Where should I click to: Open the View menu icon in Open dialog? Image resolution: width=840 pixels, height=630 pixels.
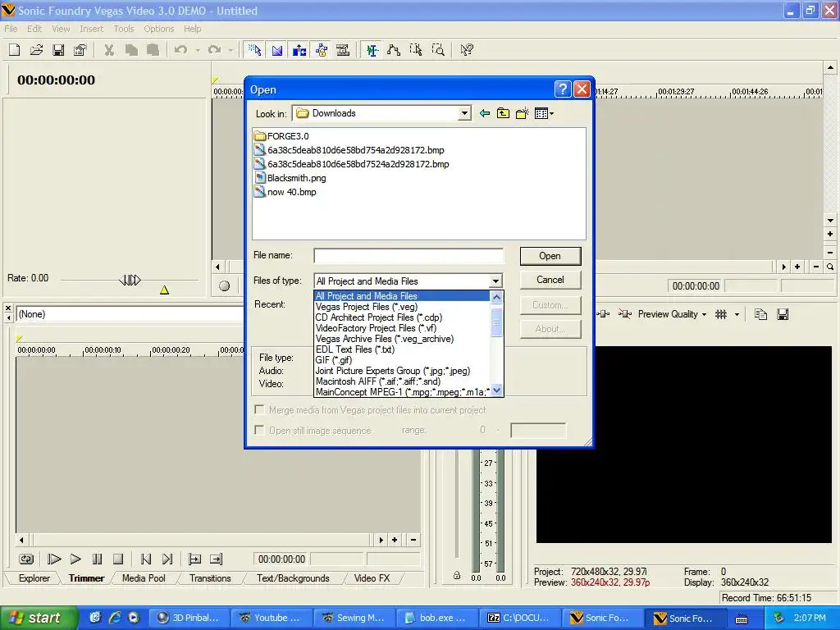[545, 113]
